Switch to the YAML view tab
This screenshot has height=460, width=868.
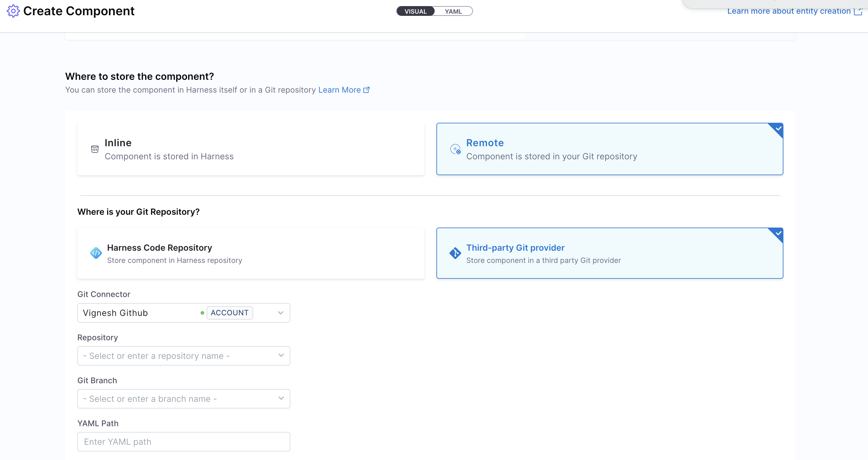(x=453, y=12)
